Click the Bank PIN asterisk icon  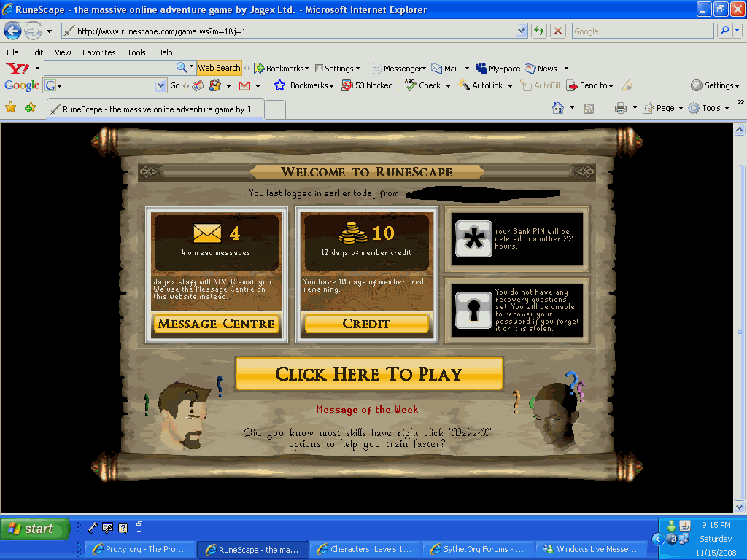coord(473,239)
